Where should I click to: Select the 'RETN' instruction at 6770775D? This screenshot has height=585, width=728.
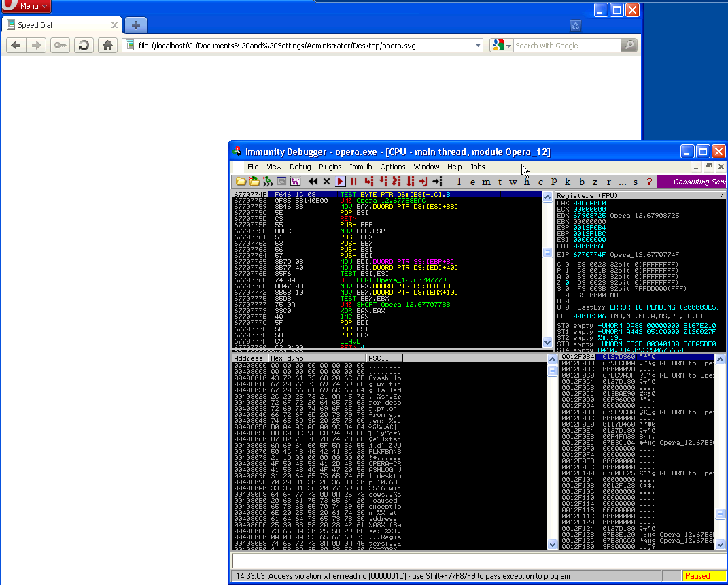tap(348, 219)
